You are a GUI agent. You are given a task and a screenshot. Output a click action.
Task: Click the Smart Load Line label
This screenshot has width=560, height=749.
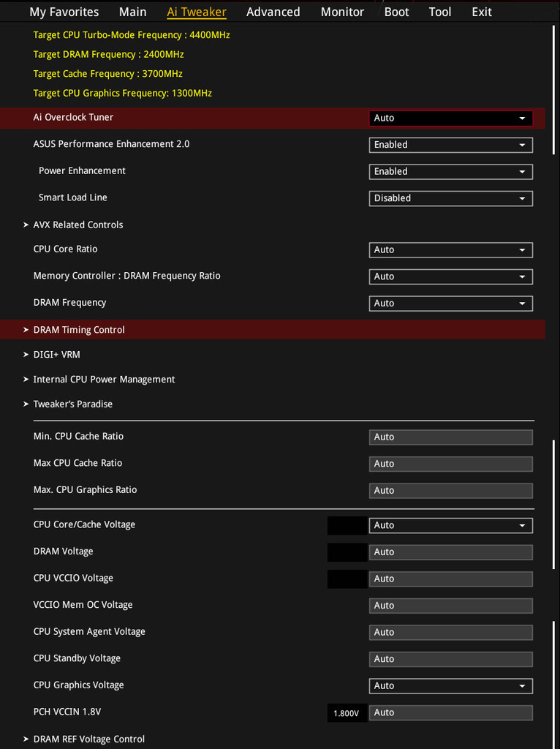72,197
